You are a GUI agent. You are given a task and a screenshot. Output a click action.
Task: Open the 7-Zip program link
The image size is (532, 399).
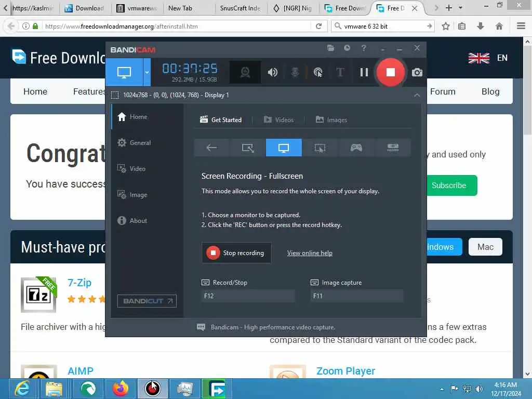click(x=79, y=283)
